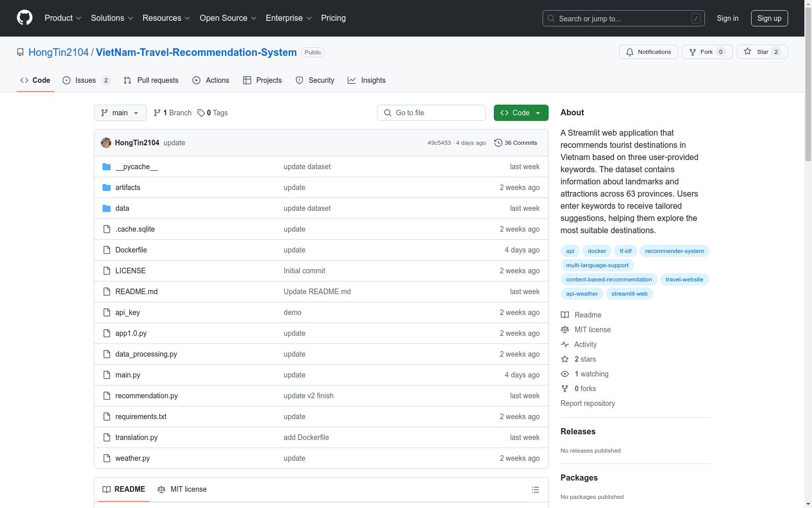Click the Sign up button

click(x=769, y=18)
